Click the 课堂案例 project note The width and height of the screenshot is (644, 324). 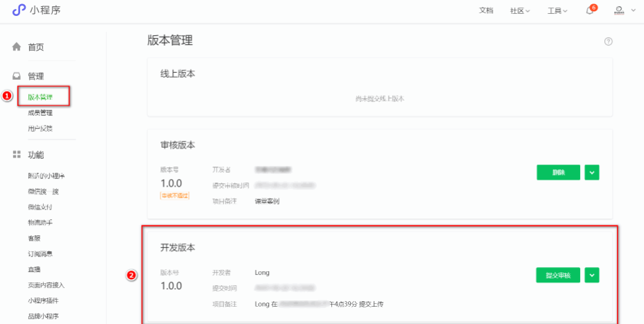267,201
